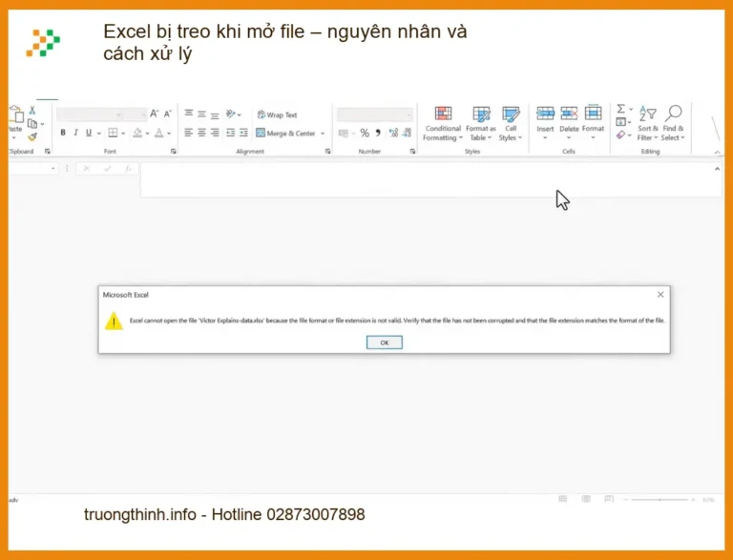Open the Fill Color dropdown arrow
Image resolution: width=733 pixels, height=560 pixels.
click(x=147, y=134)
